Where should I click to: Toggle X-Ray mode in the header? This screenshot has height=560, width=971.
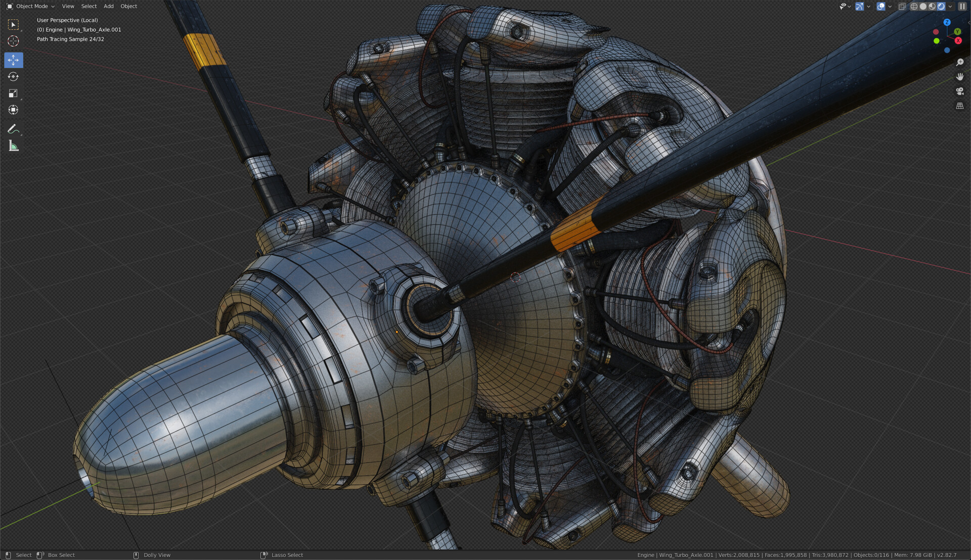902,7
